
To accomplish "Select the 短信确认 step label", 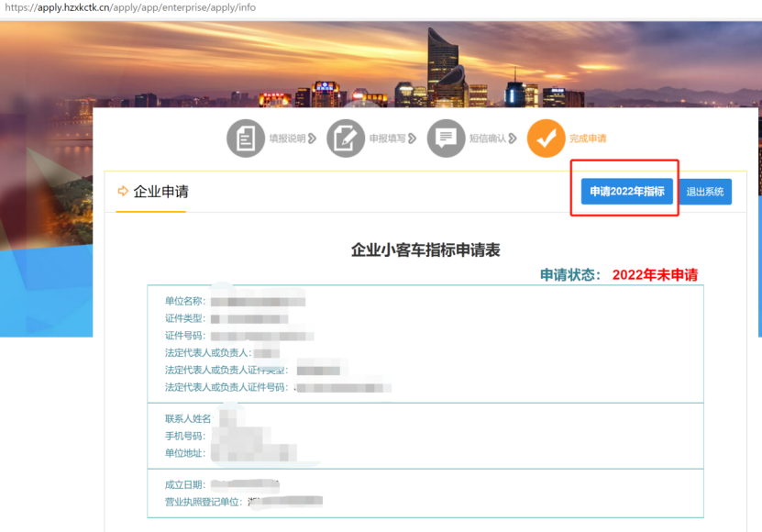I will pyautogui.click(x=487, y=139).
